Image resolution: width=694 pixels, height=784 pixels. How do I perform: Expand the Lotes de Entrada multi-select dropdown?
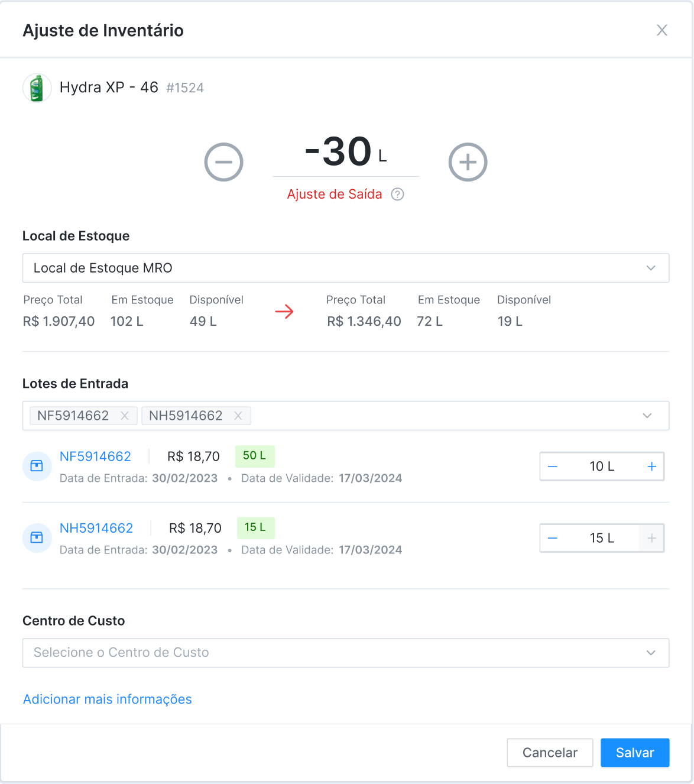point(647,416)
